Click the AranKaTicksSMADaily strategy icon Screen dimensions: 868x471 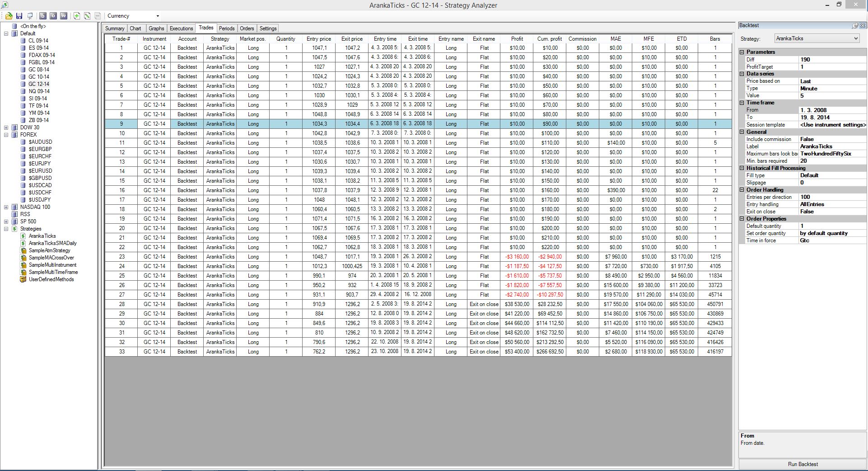point(23,243)
